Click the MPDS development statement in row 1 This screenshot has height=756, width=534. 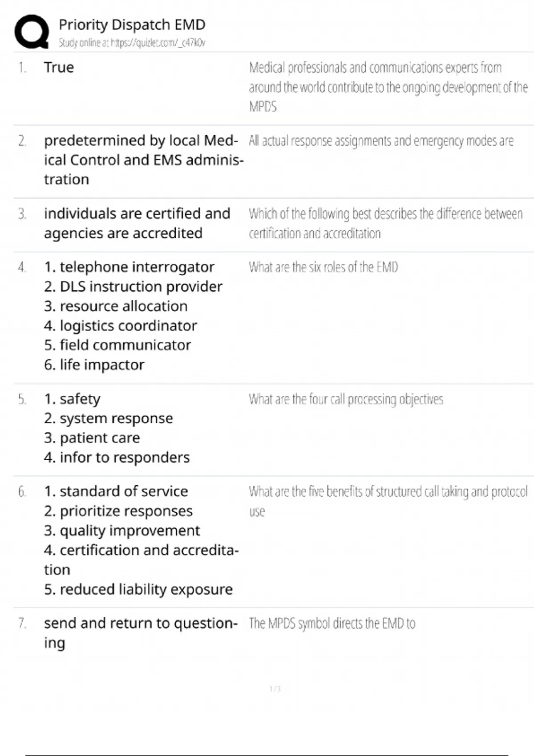(388, 87)
